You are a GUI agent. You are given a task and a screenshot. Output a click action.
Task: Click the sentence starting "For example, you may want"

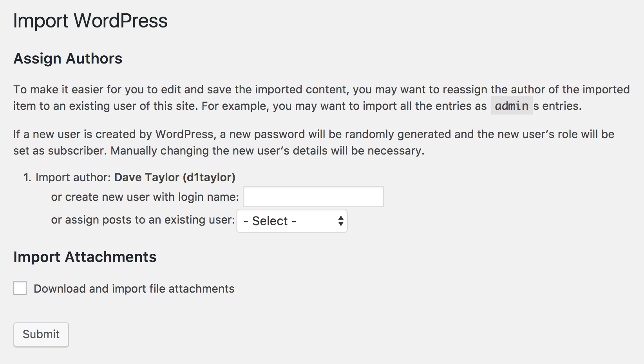(x=392, y=106)
